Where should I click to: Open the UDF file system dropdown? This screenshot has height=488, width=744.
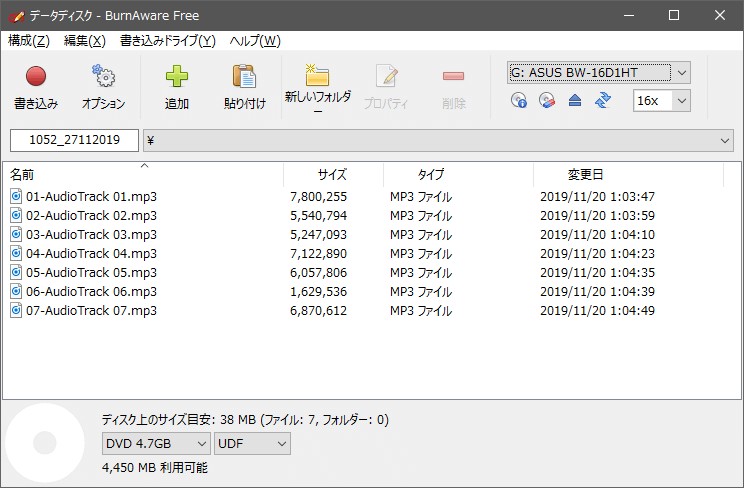tap(252, 443)
